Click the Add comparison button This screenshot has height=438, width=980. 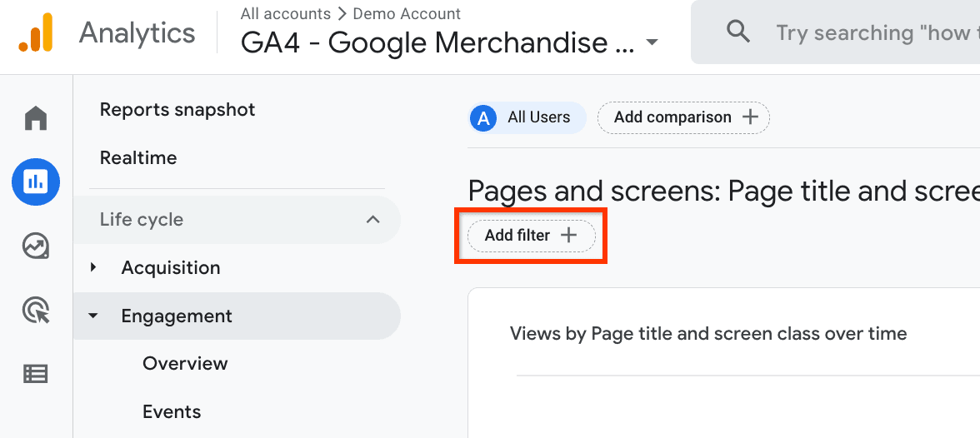pyautogui.click(x=683, y=117)
